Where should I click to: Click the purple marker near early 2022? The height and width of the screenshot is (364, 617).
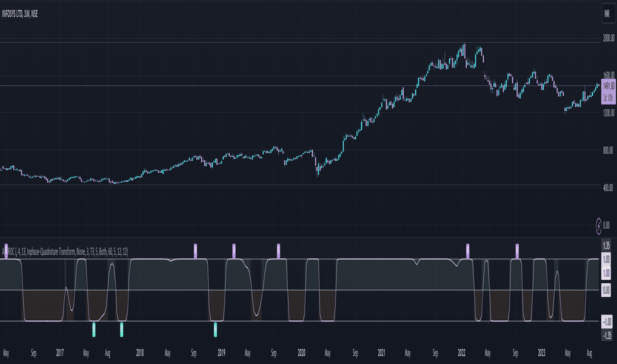pos(467,251)
